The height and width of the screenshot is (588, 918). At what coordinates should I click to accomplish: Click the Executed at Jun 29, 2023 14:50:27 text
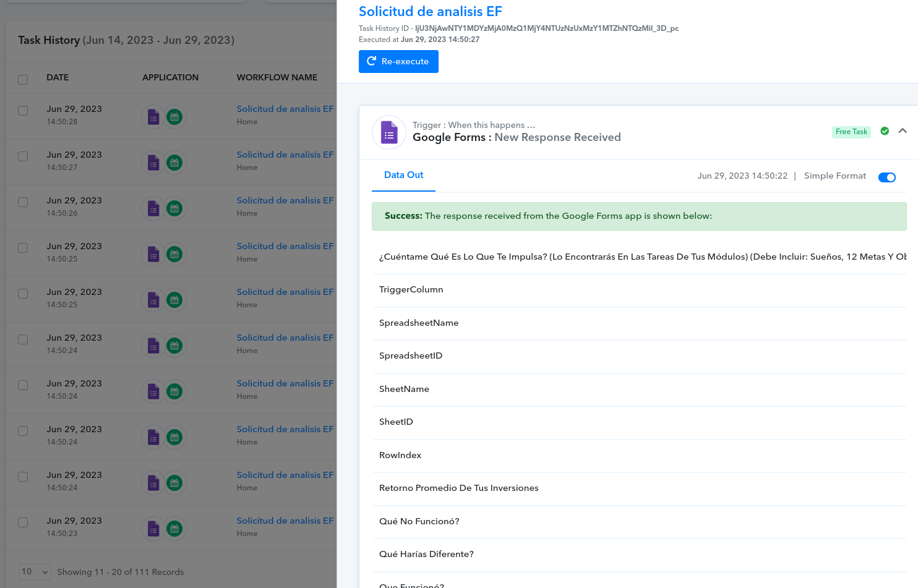419,40
